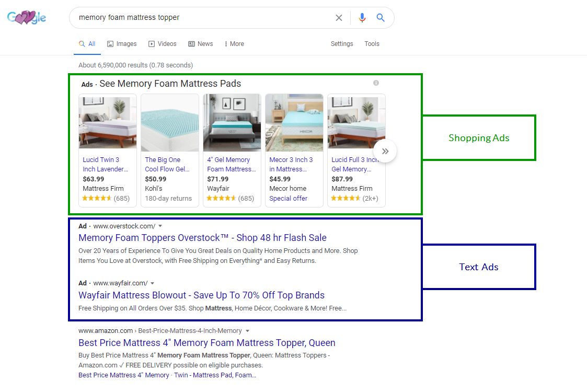Screen dimensions: 587x392
Task: Click the $63.99 price on Lucid Twin ad
Action: [93, 179]
